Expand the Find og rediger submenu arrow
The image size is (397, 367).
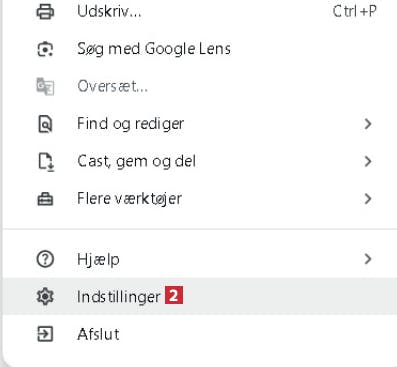tap(368, 124)
